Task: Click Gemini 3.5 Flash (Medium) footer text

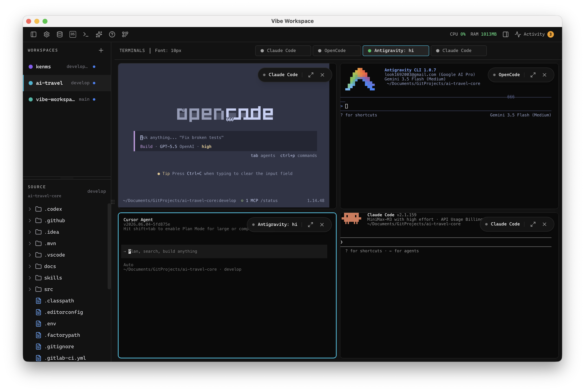Action: [x=520, y=115]
